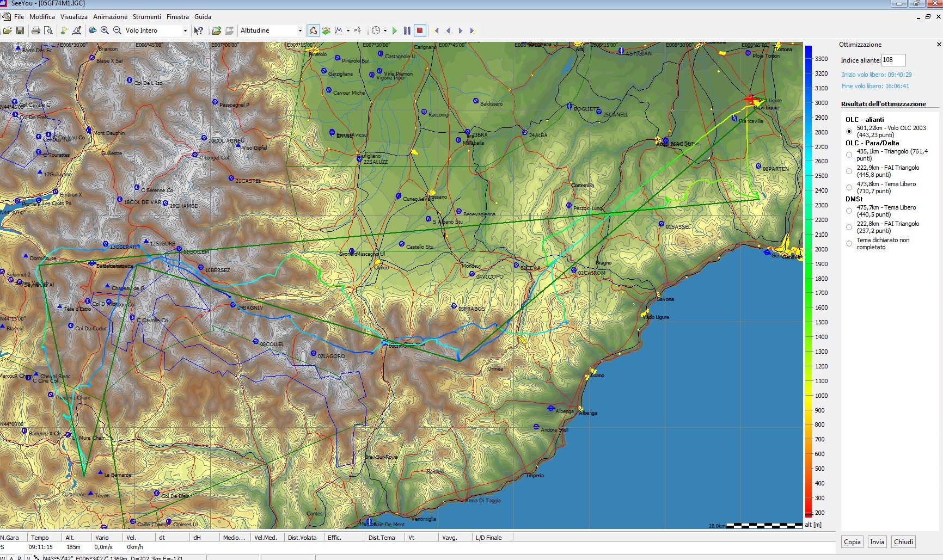Expand the clock icon dropdown arrow
This screenshot has width=943, height=560.
point(385,31)
